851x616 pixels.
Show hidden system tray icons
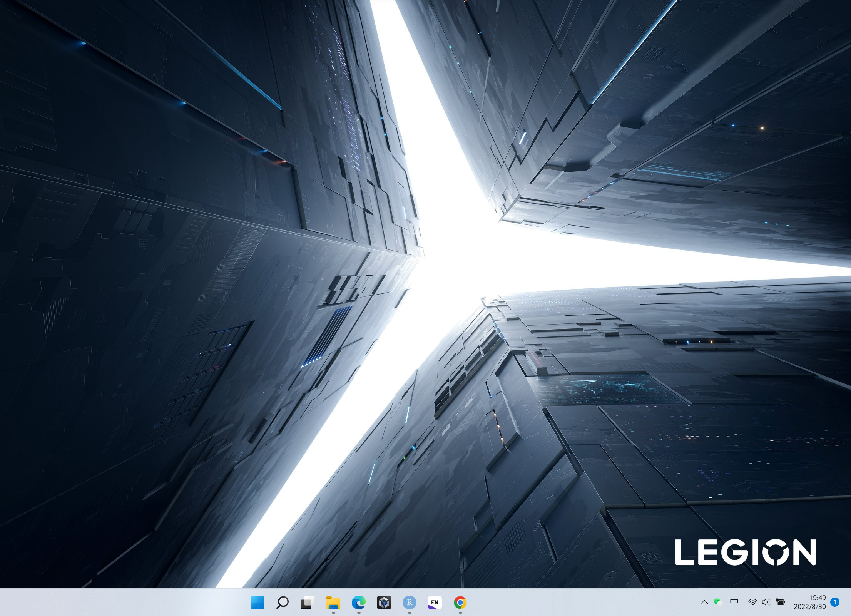click(704, 602)
